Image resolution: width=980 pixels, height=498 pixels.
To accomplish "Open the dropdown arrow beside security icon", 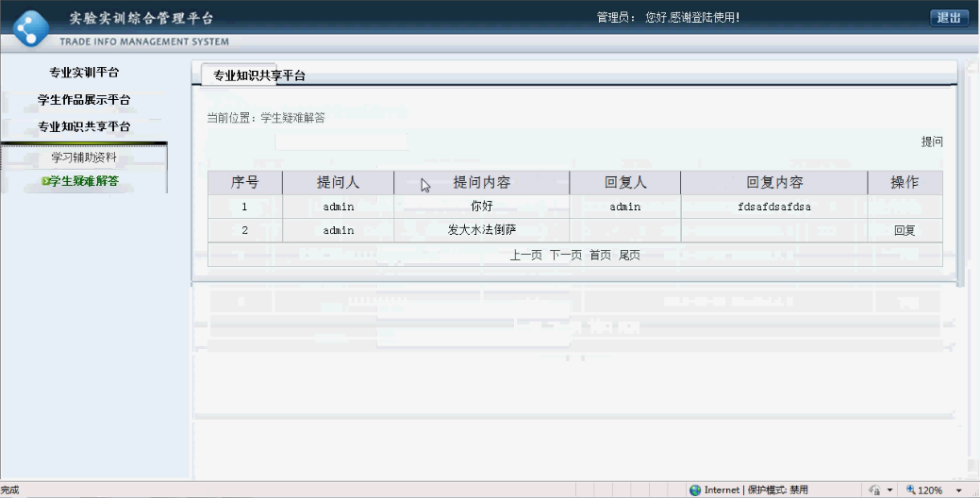I will pos(890,490).
